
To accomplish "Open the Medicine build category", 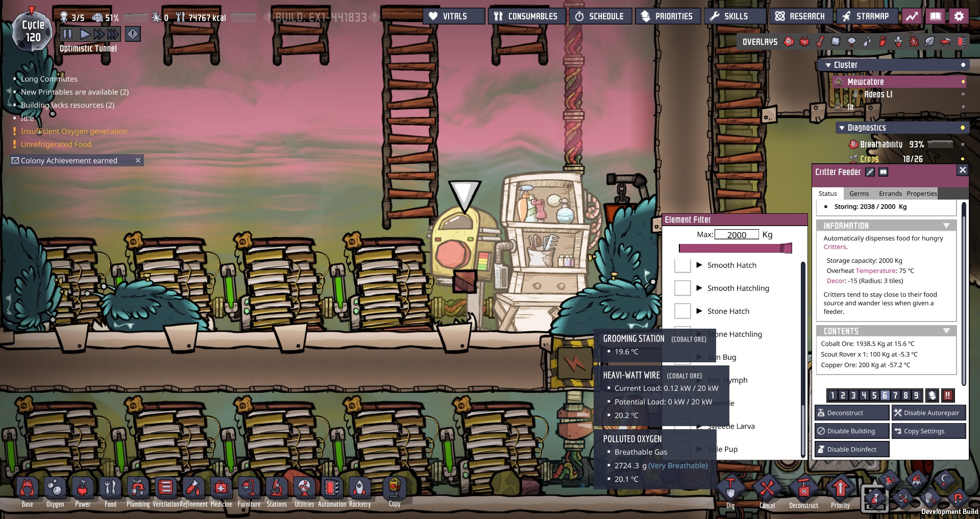I will coord(221,492).
